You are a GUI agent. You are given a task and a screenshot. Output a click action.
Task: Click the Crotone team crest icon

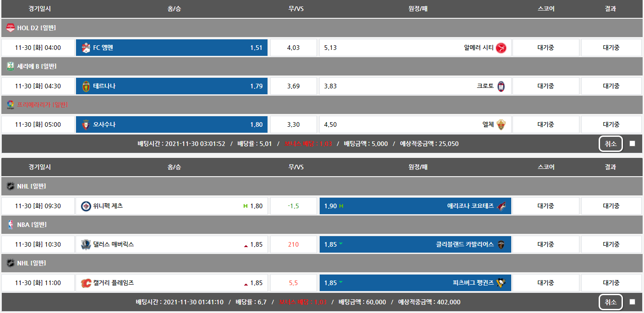(x=501, y=86)
